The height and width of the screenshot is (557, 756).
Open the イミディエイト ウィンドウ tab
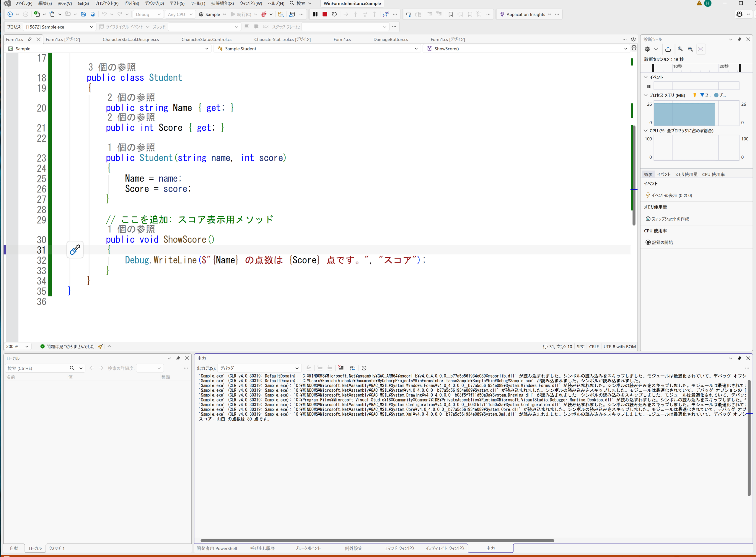tap(445, 548)
